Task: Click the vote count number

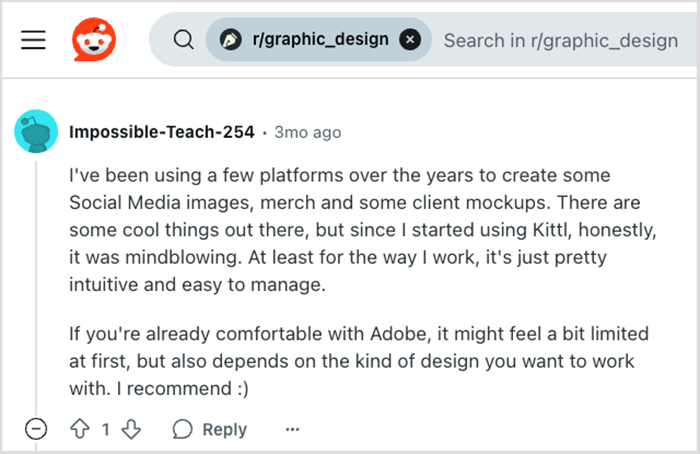Action: point(106,429)
